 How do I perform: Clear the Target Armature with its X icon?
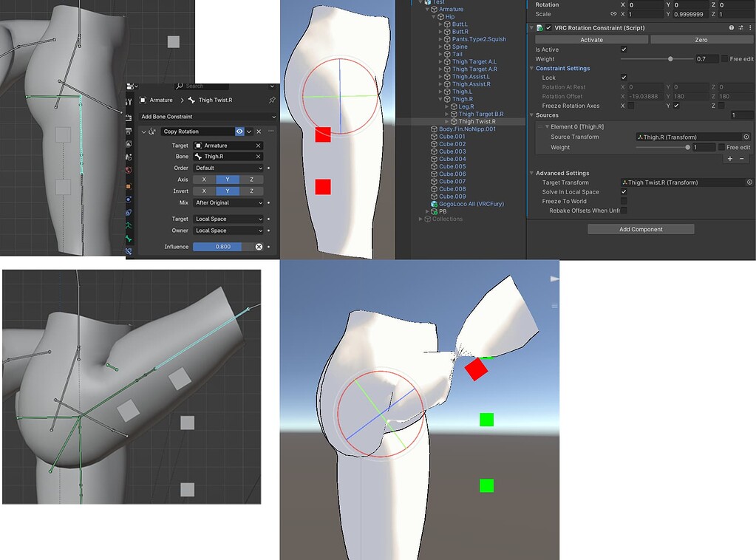point(258,146)
